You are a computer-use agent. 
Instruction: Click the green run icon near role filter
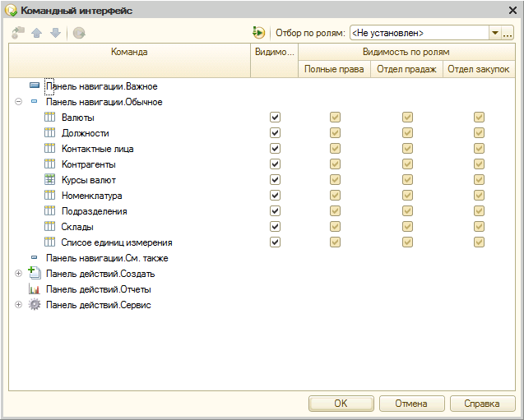(259, 33)
